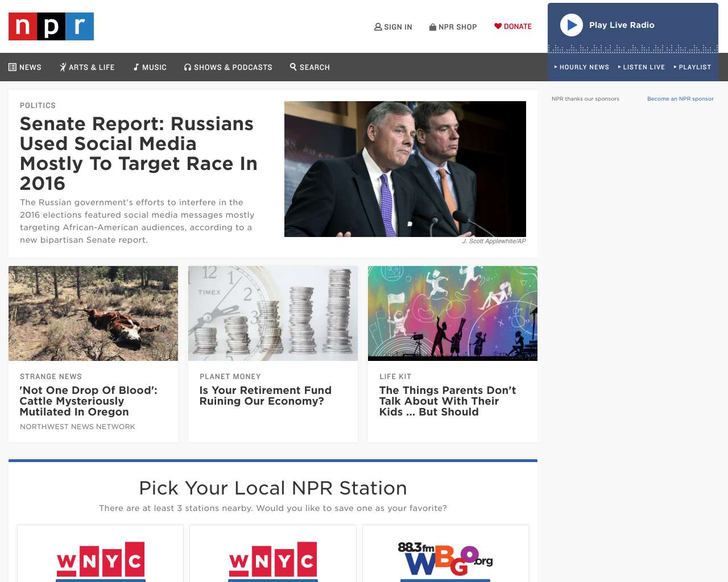Start Play Live Radio button
The width and height of the screenshot is (728, 582).
point(572,25)
